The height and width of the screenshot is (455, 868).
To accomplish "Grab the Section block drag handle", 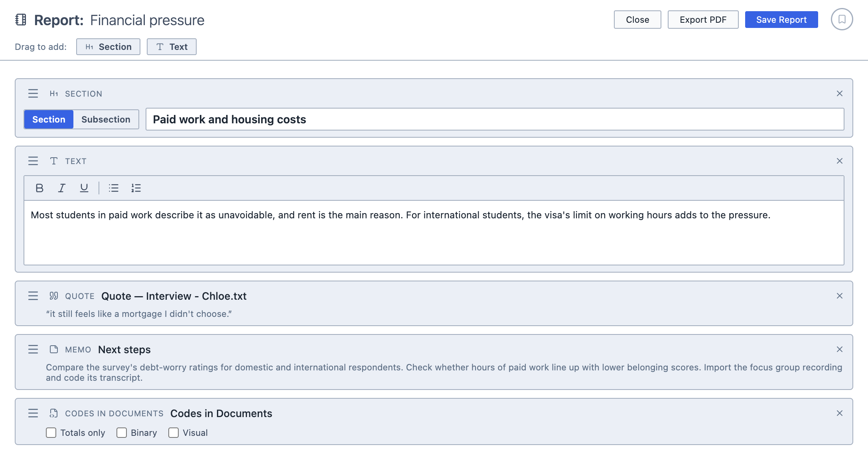I will click(x=33, y=93).
